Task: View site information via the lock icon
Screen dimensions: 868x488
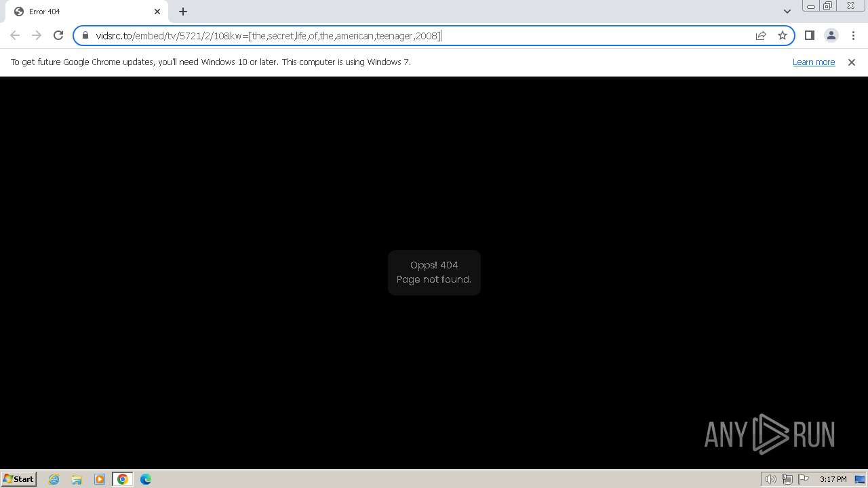Action: (x=85, y=35)
